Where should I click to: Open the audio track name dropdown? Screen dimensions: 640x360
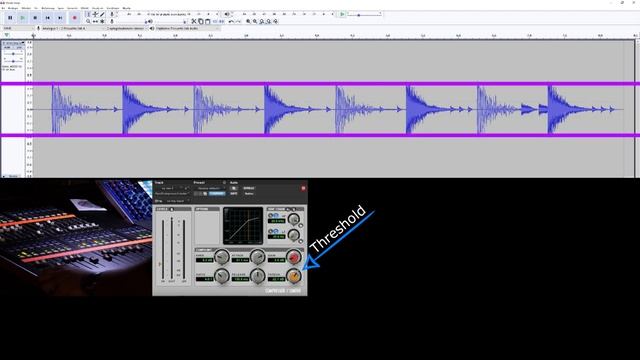(x=13, y=43)
